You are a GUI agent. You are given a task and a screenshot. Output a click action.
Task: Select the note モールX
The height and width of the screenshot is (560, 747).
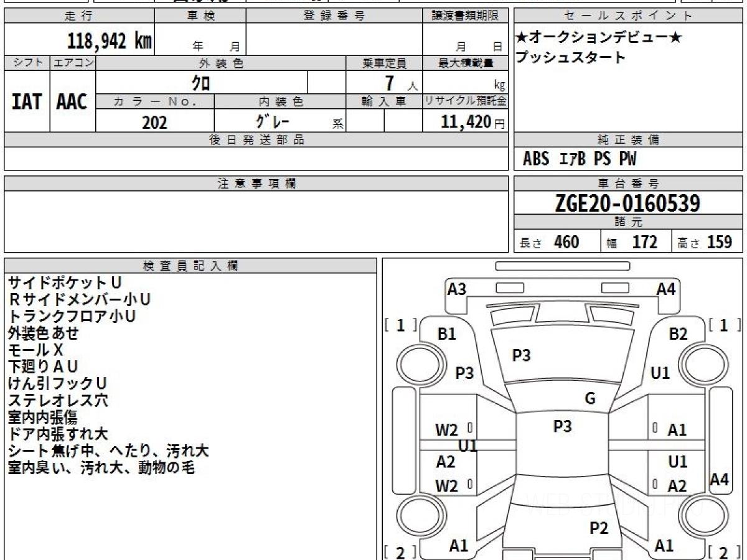(35, 350)
